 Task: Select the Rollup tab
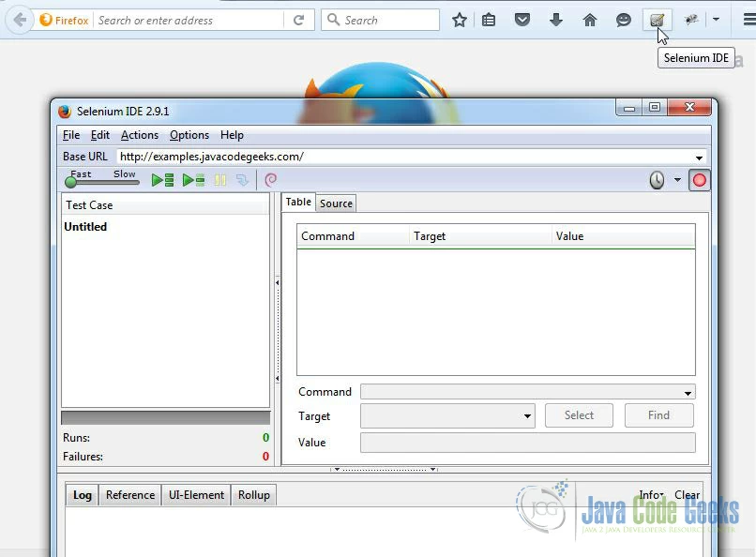point(253,495)
